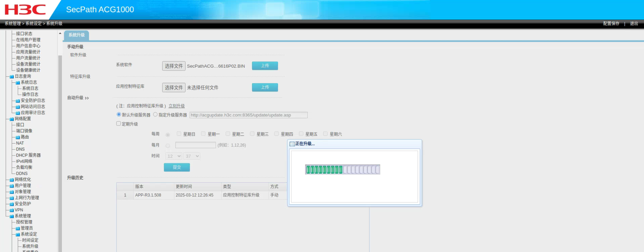Expand the 网络优化 node

12,180
